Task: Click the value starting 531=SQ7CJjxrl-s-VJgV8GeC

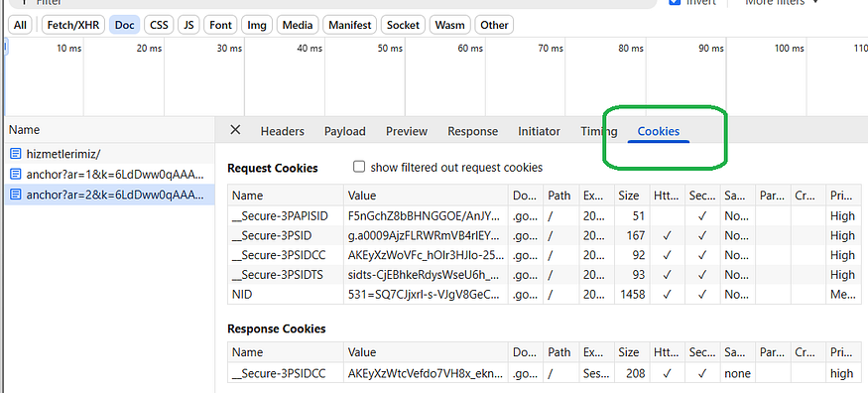Action: (x=427, y=295)
